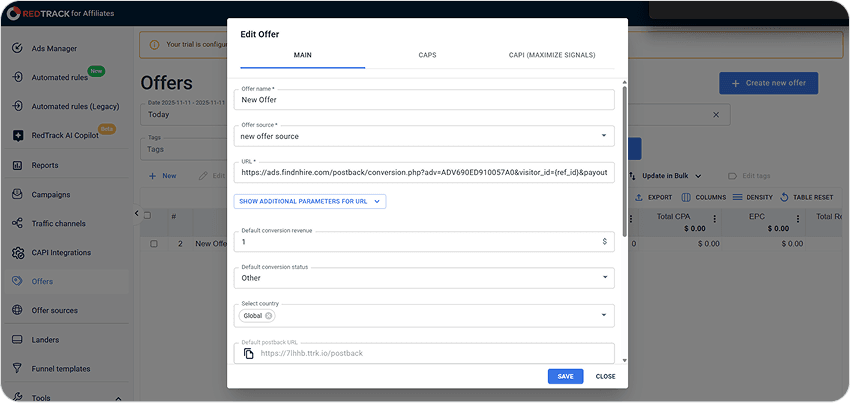Click the Ads Manager sidebar icon
The height and width of the screenshot is (403, 850).
[17, 48]
